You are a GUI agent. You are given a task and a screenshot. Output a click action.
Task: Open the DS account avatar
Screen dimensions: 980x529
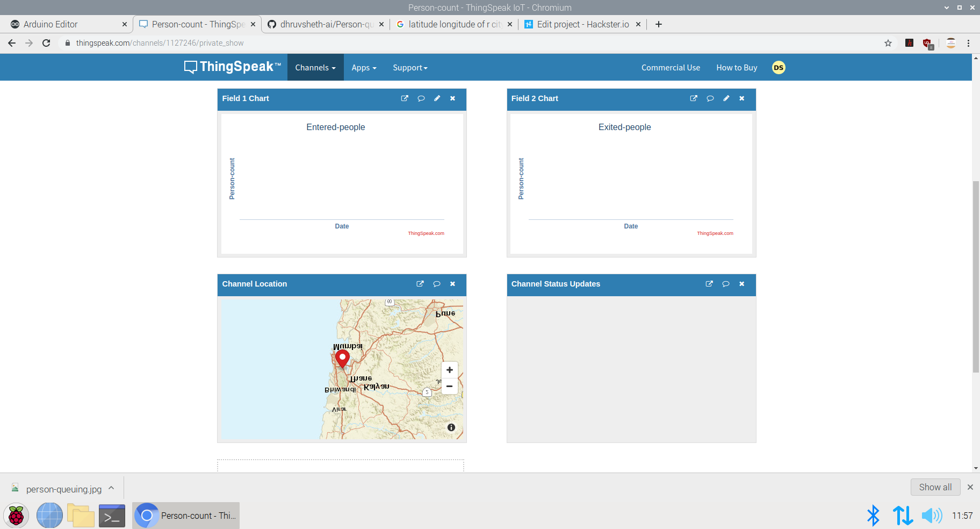(x=778, y=67)
